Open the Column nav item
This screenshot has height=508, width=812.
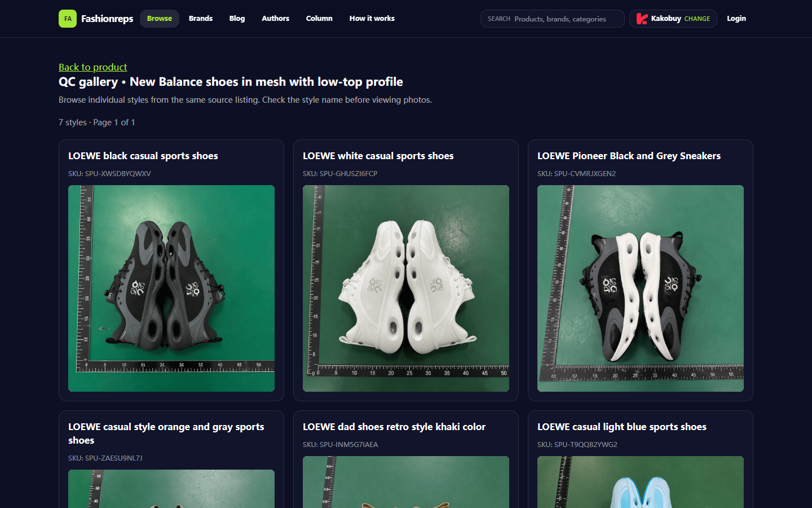pyautogui.click(x=319, y=19)
